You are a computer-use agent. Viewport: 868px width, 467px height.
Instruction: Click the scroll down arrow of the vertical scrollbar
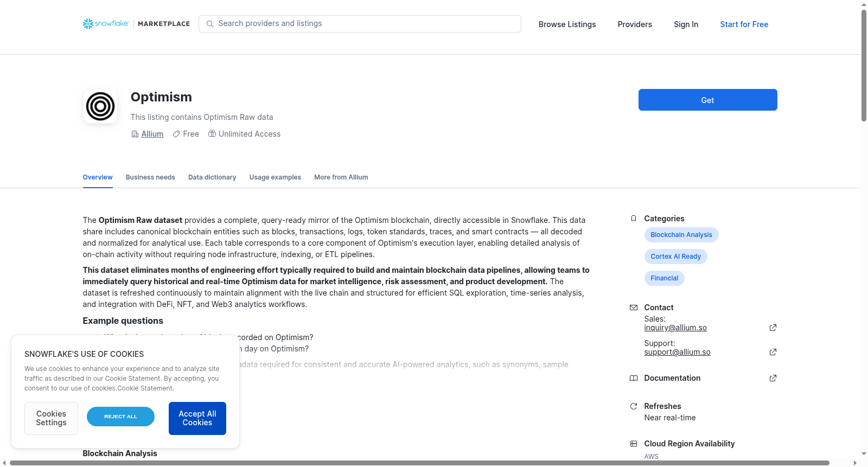click(x=864, y=454)
